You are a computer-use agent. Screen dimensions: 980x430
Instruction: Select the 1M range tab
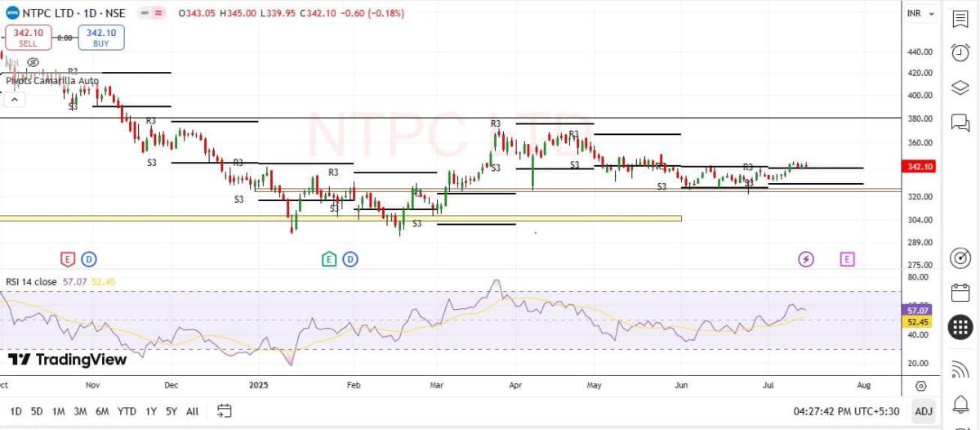click(58, 411)
